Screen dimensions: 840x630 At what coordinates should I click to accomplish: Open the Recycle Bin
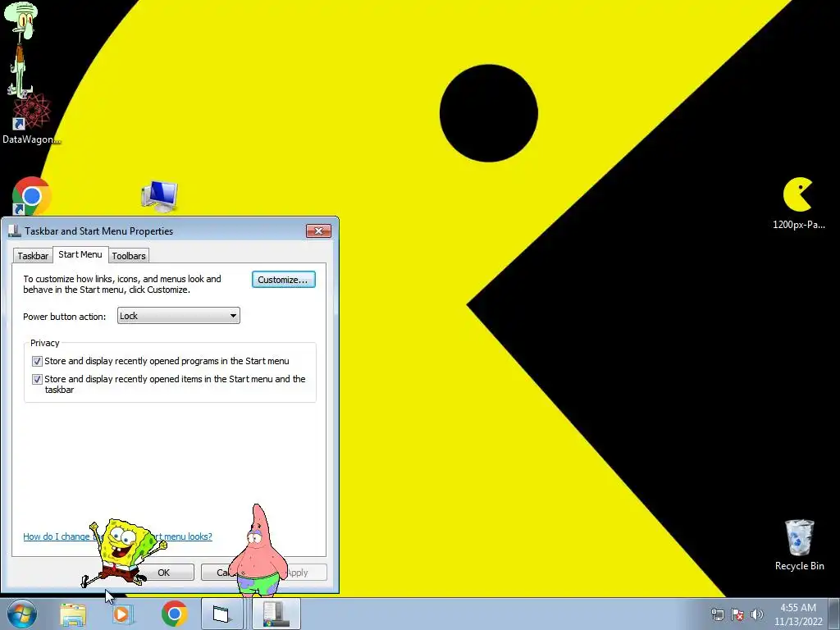click(x=799, y=545)
